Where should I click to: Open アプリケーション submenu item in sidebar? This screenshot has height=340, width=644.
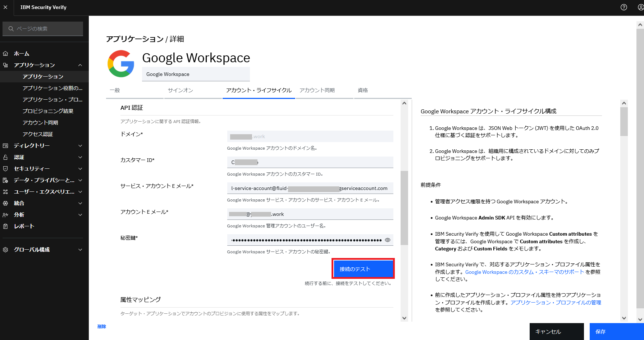[x=44, y=77]
